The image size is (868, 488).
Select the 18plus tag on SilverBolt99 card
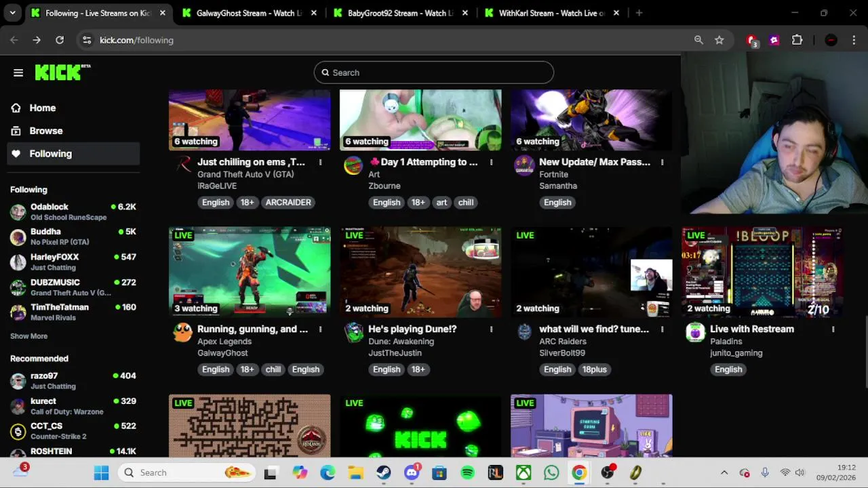[x=595, y=369]
